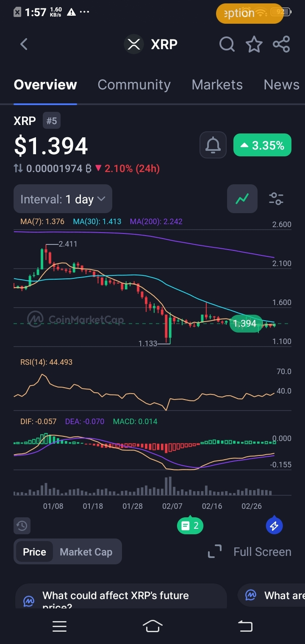
Task: Tap the blue lightning bolt icon
Action: 274,526
